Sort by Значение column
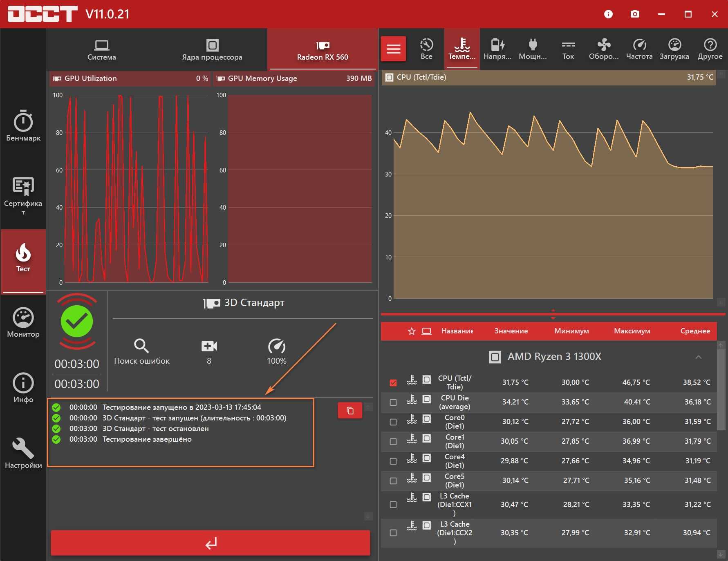728x561 pixels. tap(511, 331)
